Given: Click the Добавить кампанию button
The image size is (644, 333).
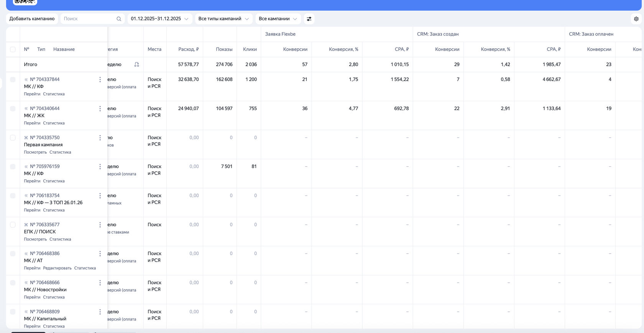Looking at the screenshot, I should click(32, 19).
